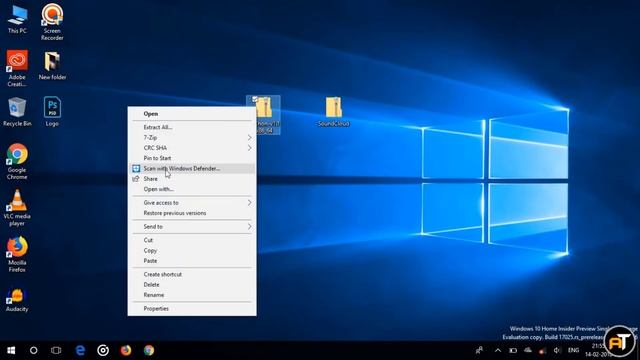Launch Chrome from the taskbar
Viewport: 640px width, 360px height.
click(149, 350)
